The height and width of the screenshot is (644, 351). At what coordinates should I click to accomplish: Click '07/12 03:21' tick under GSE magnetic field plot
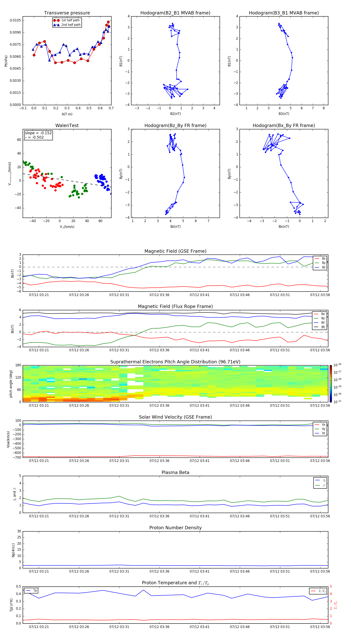[39, 295]
